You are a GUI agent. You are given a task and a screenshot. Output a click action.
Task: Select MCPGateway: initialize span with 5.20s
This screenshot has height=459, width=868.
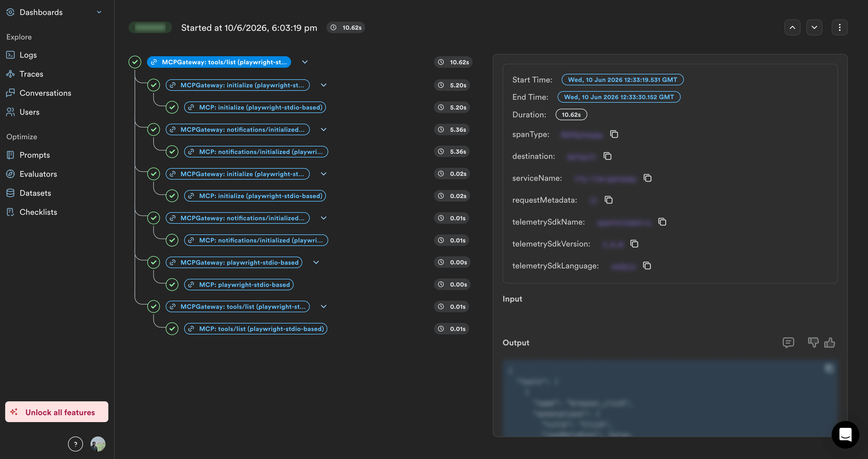237,85
